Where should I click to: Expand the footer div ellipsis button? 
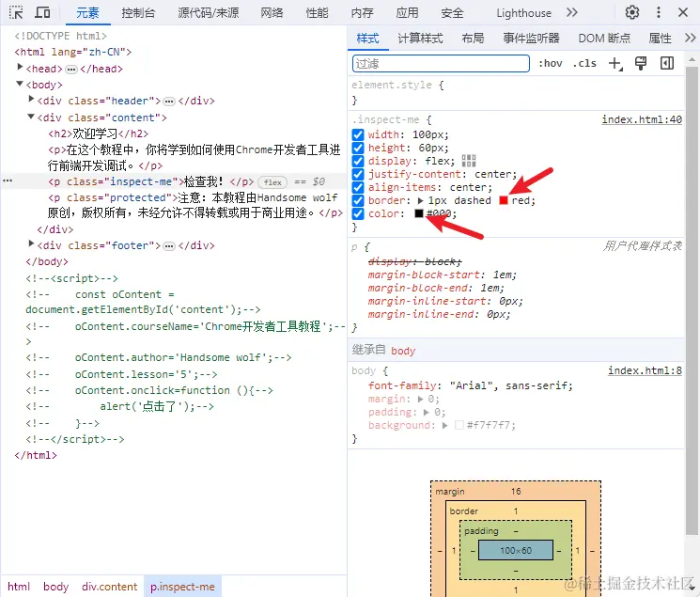(169, 246)
